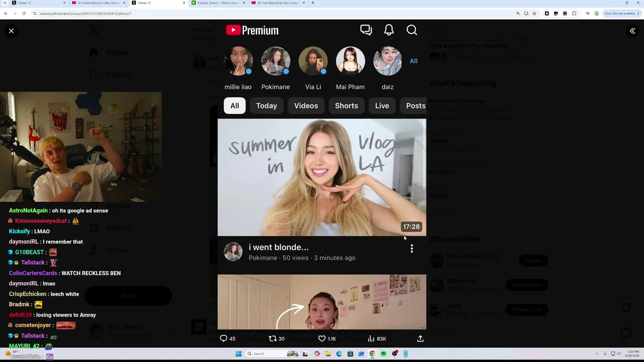View post analytics showing 83K views

pos(377,339)
